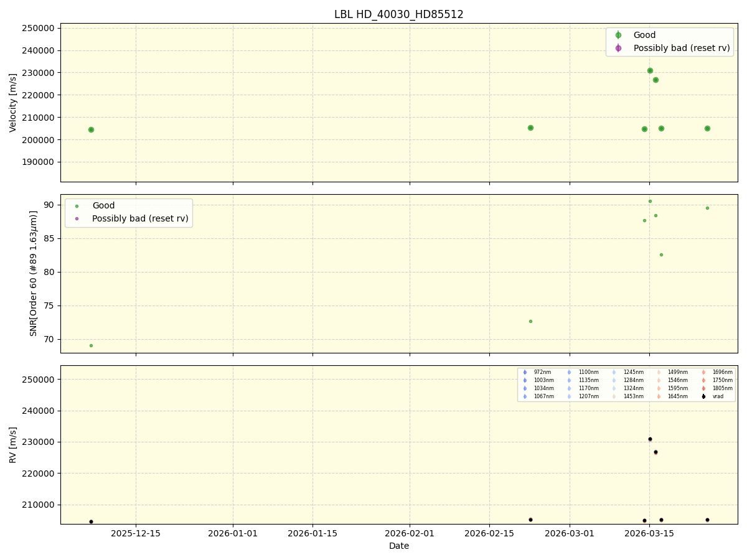
Task: Select the black vrad point near 231000 in RV panel
Action: pos(650,439)
